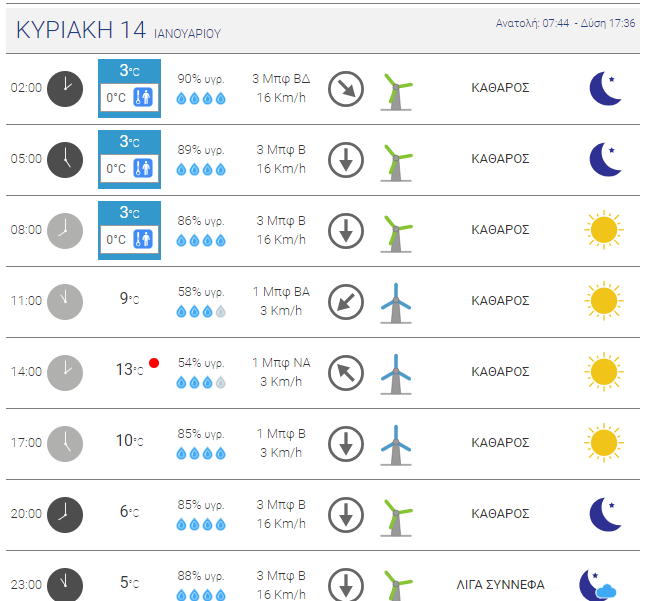Click the crescent moon icon at 02:00
The image size is (658, 601).
pos(605,88)
